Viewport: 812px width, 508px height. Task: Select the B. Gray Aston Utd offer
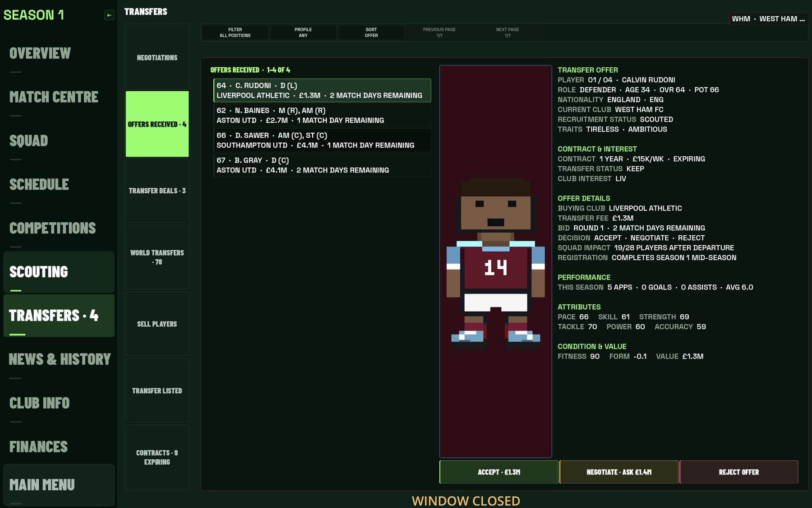322,165
